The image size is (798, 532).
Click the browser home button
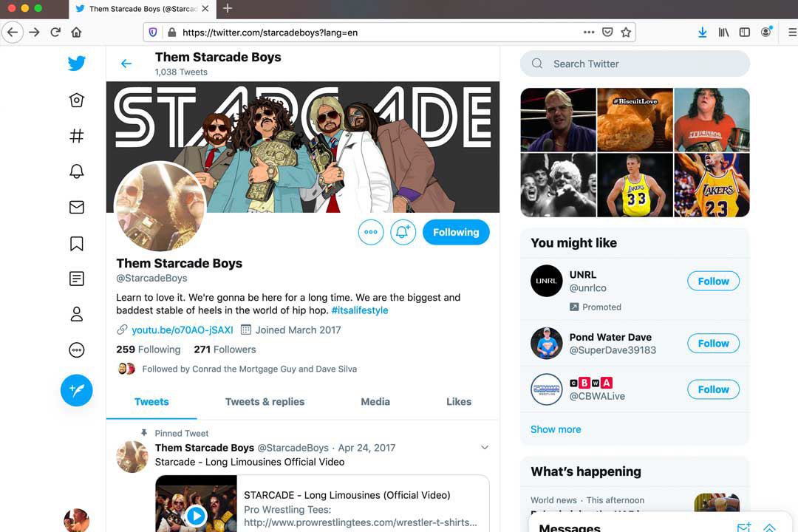[76, 33]
